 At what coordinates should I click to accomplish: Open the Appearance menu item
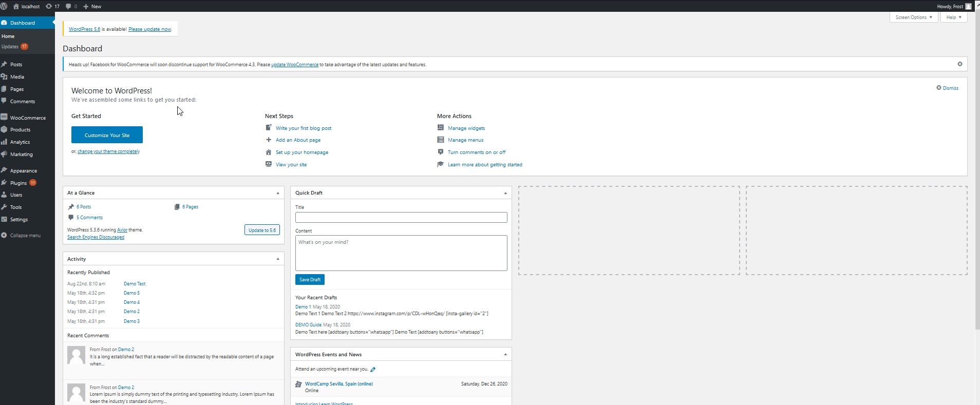(x=23, y=171)
